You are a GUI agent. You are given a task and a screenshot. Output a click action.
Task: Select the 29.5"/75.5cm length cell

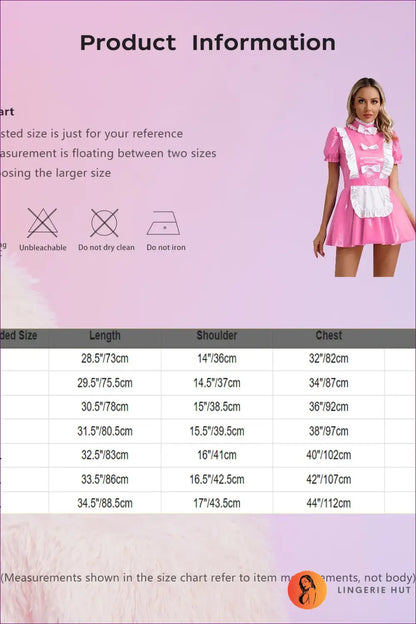coord(105,383)
